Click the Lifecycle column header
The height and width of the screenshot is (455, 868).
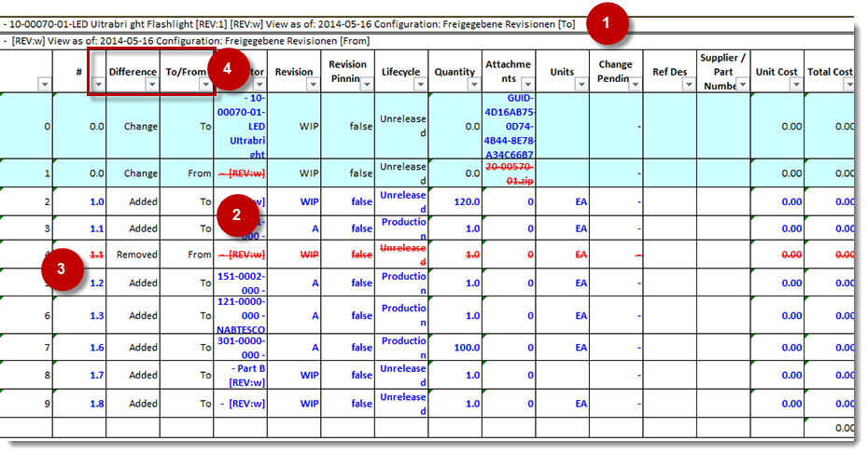(x=400, y=72)
